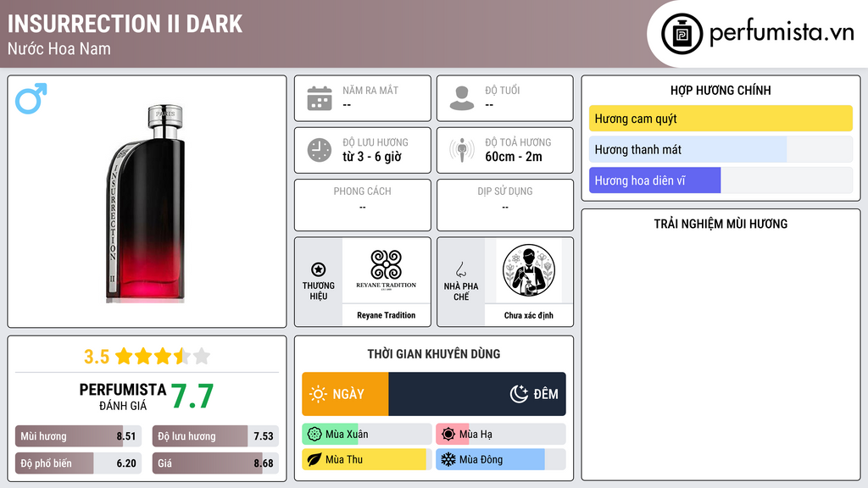This screenshot has width=868, height=488.
Task: Click the Reyane Tradition brand logo
Action: [387, 270]
